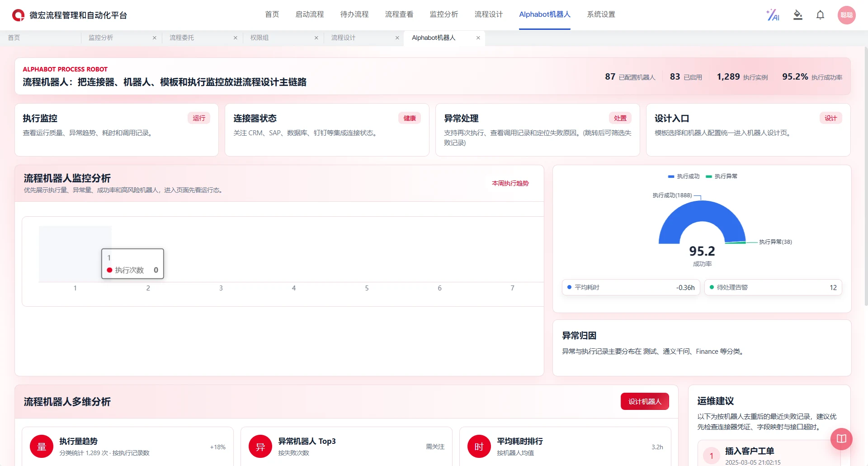Click the 待处理告警 metric box
868x466 pixels.
tap(773, 287)
